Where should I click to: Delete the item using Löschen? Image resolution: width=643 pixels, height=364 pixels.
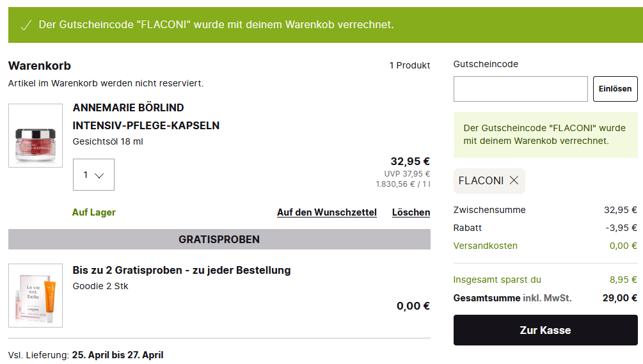411,212
